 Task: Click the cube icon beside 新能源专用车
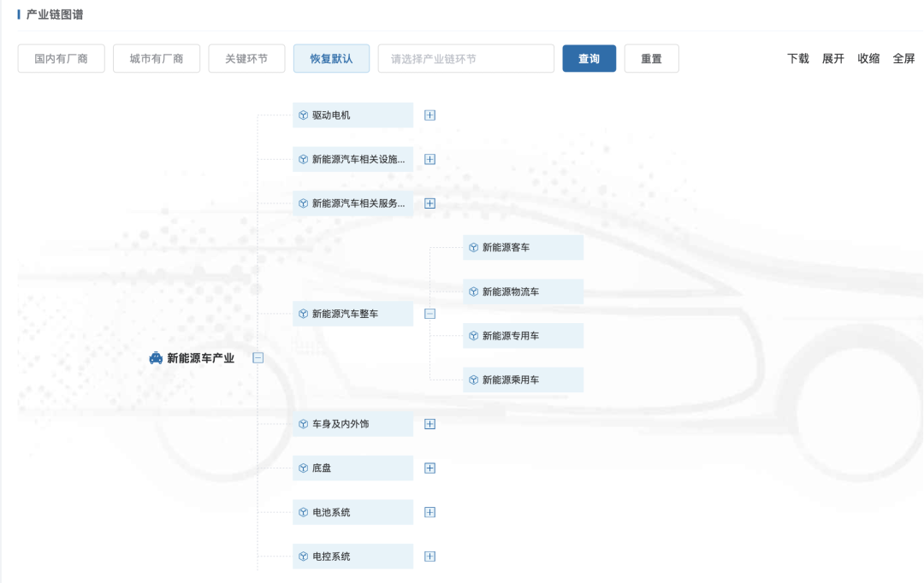[473, 336]
